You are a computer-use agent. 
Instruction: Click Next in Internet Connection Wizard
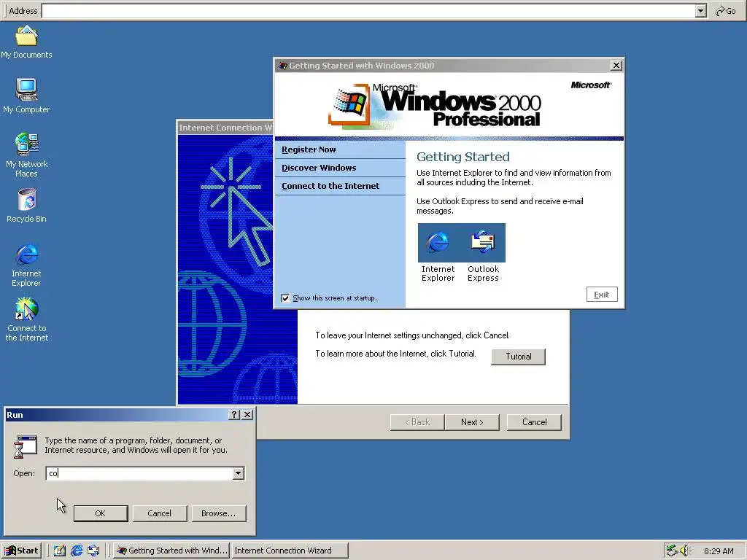pos(472,422)
